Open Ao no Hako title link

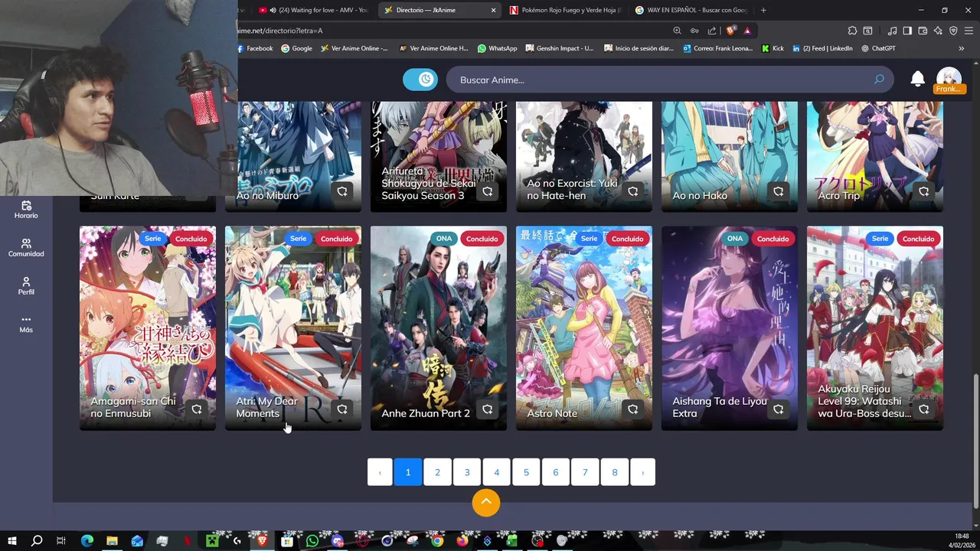[x=700, y=195]
